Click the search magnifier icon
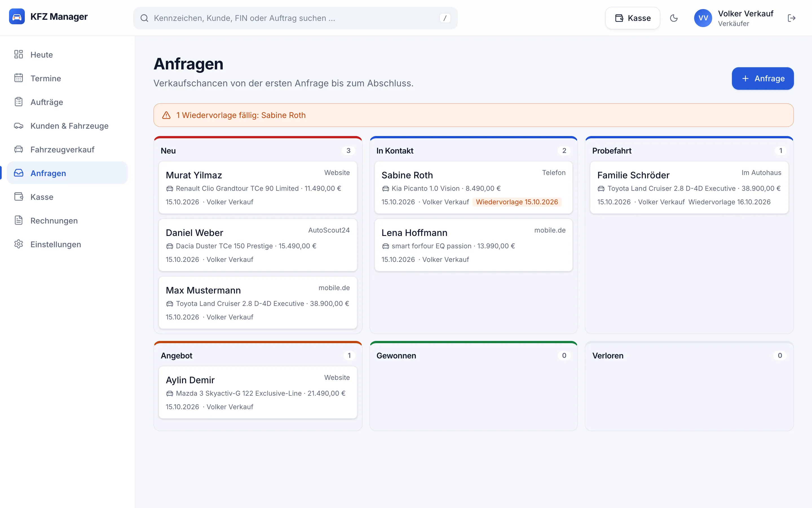This screenshot has width=812, height=508. (x=144, y=18)
